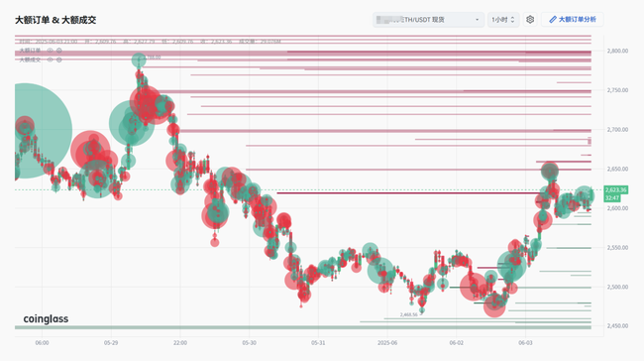Click pencil icon in 大额订单分析 button
Viewport: 644px width, 361px height.
(553, 19)
